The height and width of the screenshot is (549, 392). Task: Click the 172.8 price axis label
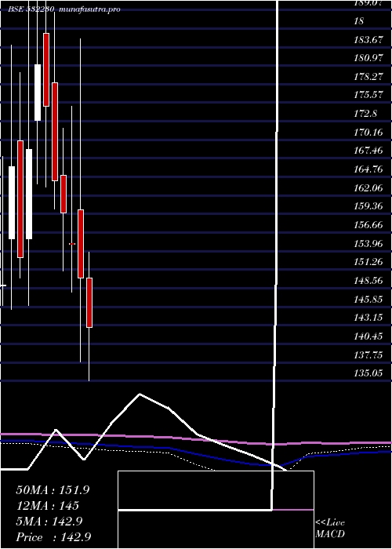coord(366,114)
